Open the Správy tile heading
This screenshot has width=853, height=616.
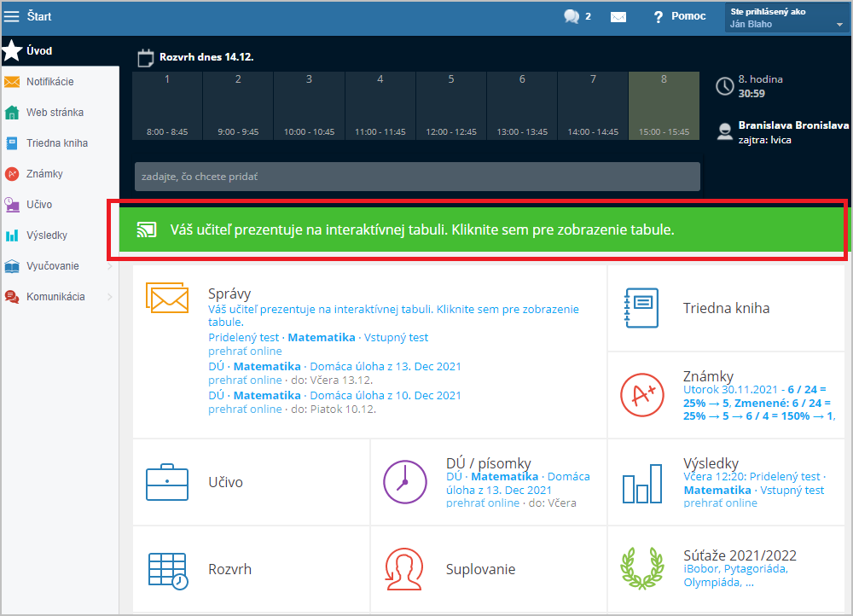pyautogui.click(x=229, y=293)
